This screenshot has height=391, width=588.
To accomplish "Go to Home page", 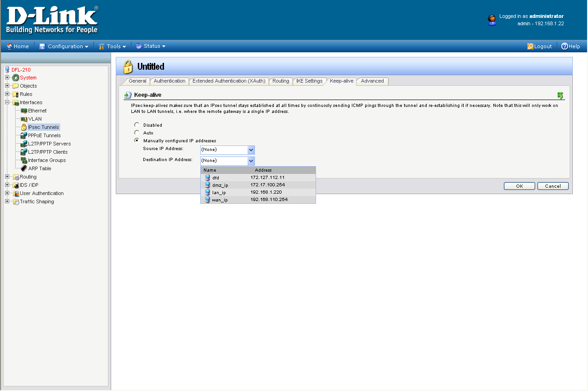I will tap(17, 46).
